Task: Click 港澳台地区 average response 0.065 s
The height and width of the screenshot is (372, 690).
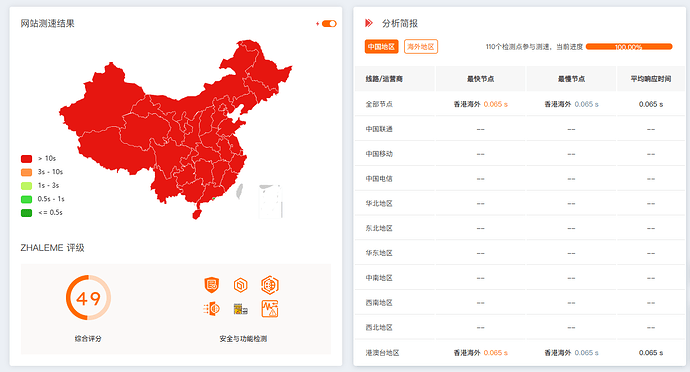Action: 651,353
